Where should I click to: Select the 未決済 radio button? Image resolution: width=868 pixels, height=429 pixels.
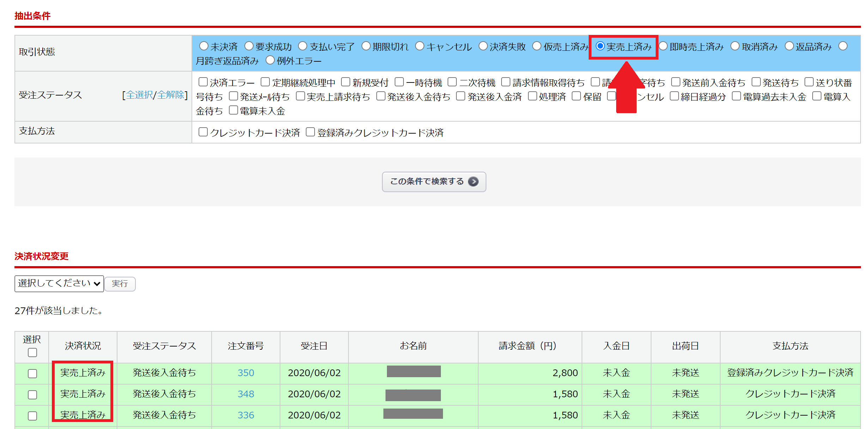pyautogui.click(x=204, y=46)
